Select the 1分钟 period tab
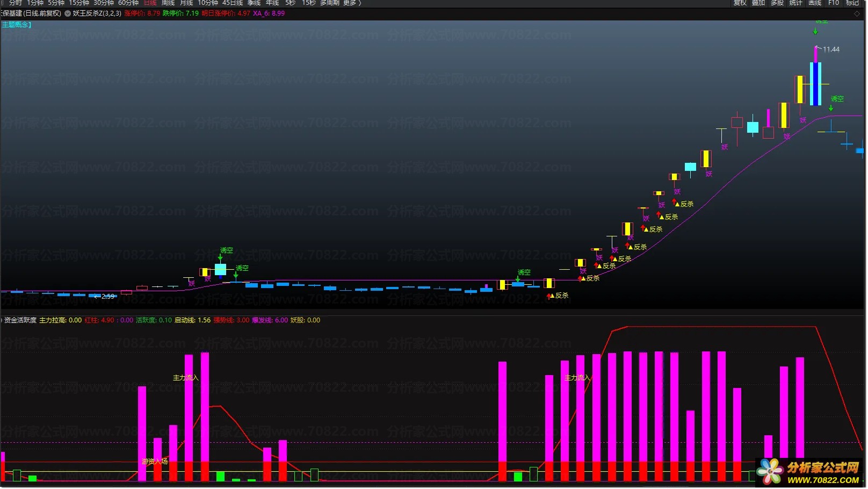Screen dimensions: 868x489 [35, 3]
